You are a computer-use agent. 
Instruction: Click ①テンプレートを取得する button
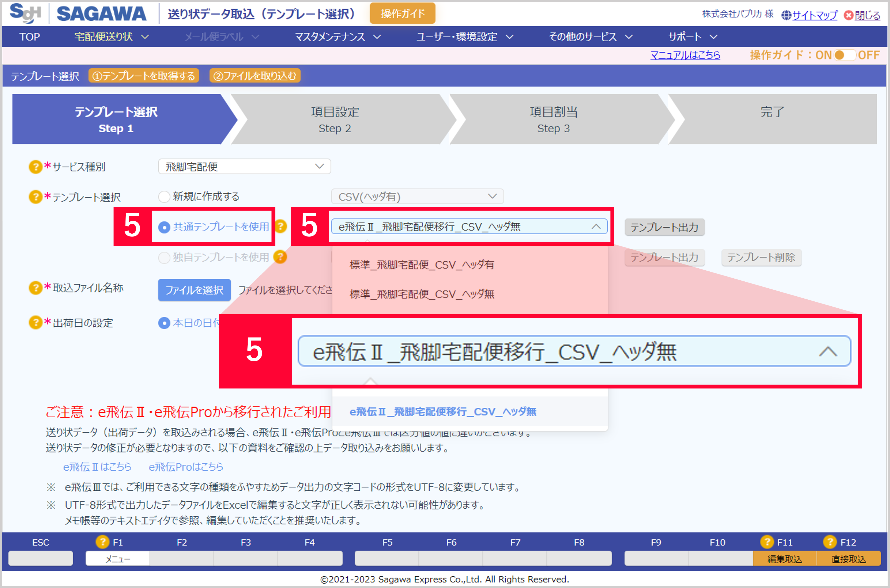tap(144, 76)
